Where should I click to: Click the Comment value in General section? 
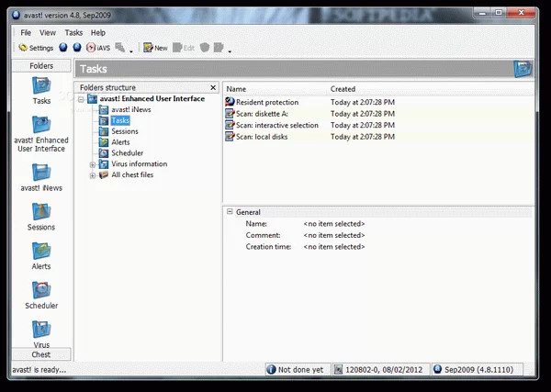pyautogui.click(x=334, y=235)
